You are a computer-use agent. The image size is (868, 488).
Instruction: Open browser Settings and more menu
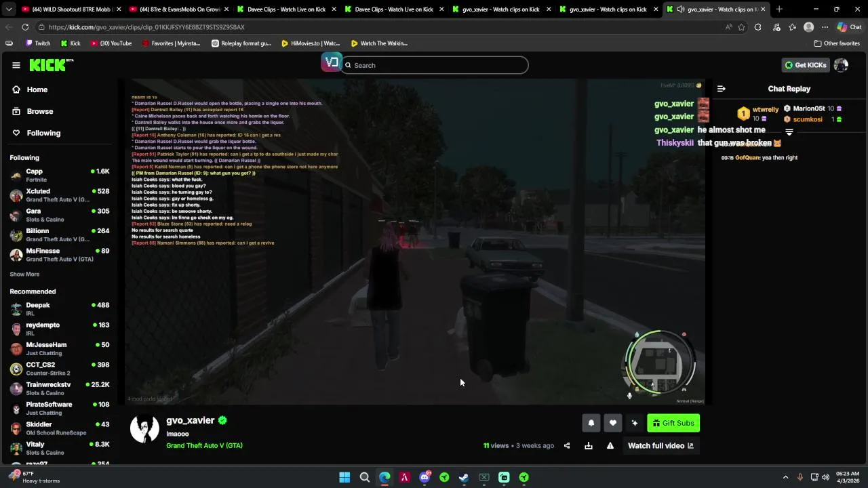[x=825, y=27]
